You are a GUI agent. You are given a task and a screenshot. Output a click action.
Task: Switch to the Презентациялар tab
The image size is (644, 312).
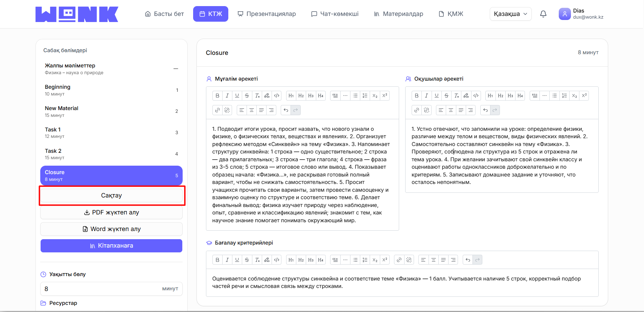(x=267, y=14)
